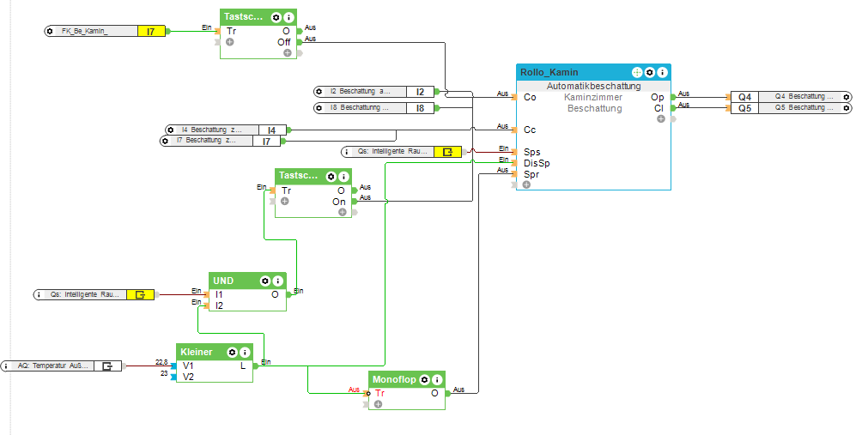The image size is (868, 435).
Task: Click the 22,8 value at Kleiner V1
Action: (x=161, y=362)
